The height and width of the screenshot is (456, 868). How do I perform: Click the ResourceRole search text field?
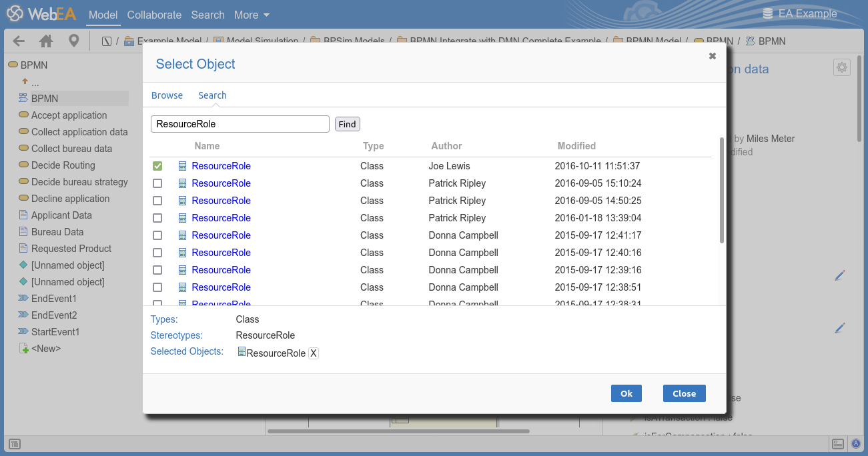click(240, 124)
